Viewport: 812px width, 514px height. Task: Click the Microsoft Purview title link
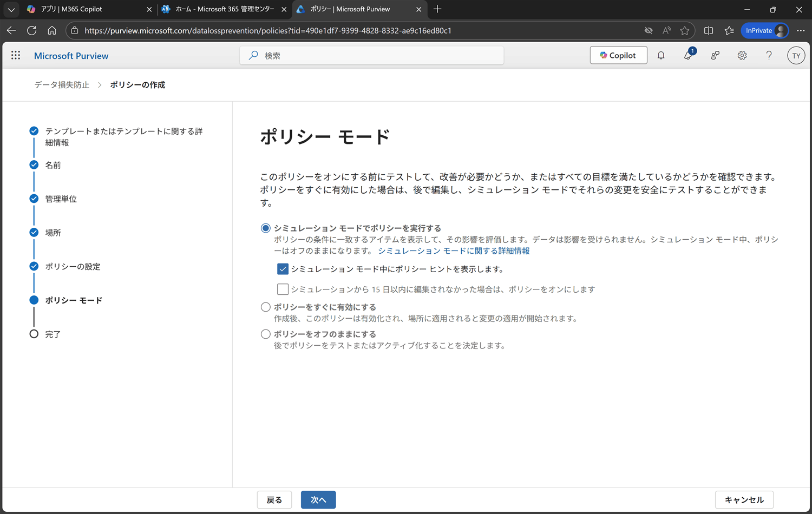[x=71, y=56]
